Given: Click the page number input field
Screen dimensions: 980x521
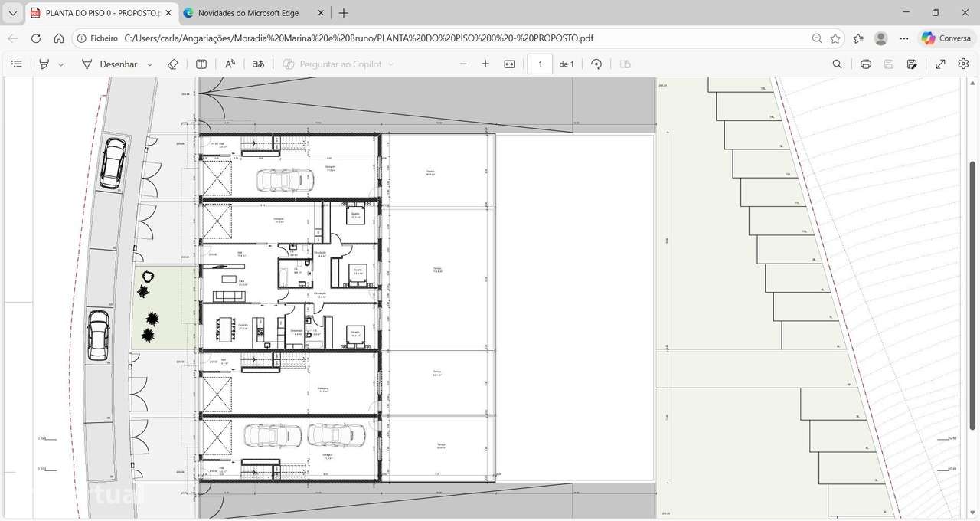Looking at the screenshot, I should click(540, 64).
